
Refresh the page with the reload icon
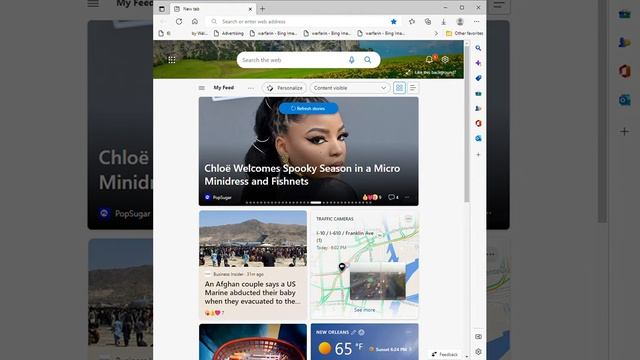179,22
